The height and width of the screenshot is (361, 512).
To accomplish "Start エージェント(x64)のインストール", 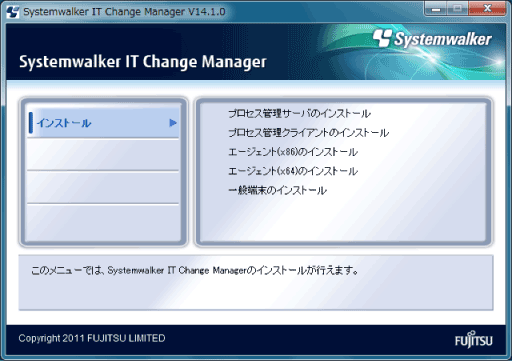I will pyautogui.click(x=293, y=171).
